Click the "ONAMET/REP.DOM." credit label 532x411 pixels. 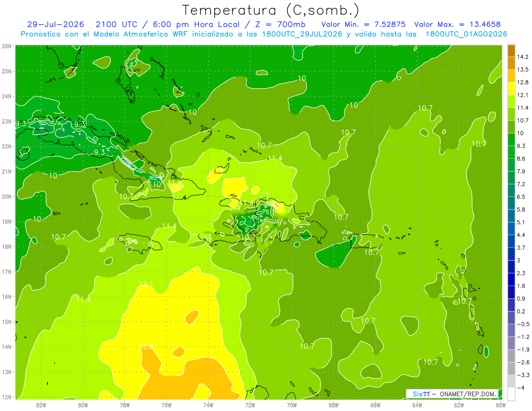pyautogui.click(x=469, y=394)
